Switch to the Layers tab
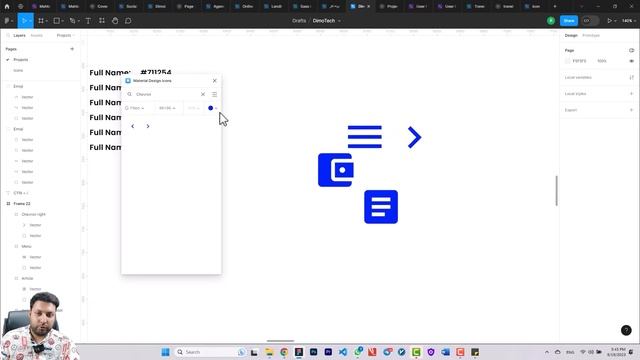 tap(19, 36)
